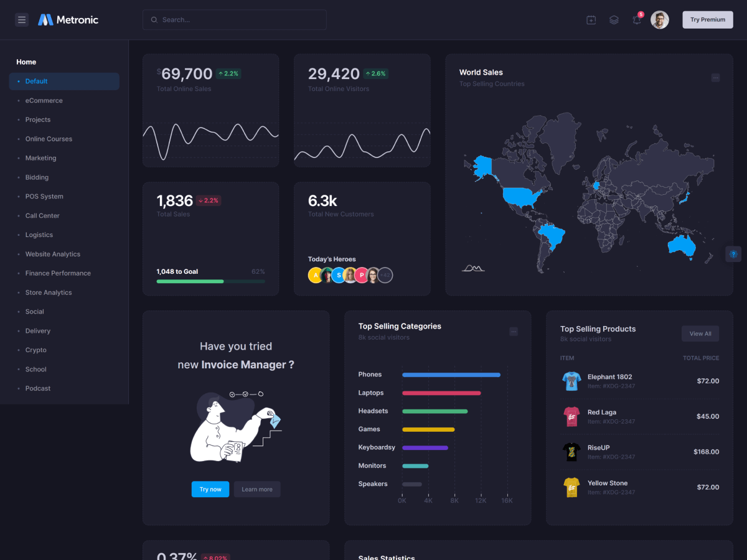Image resolution: width=747 pixels, height=560 pixels.
Task: Open Website Analytics sidebar item
Action: pyautogui.click(x=52, y=254)
